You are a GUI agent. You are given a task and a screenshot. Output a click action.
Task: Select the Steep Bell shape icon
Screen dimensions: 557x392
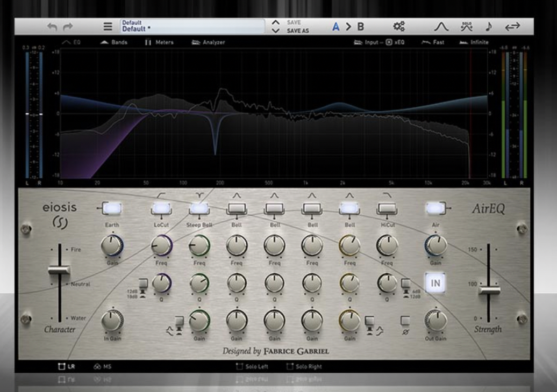click(199, 195)
